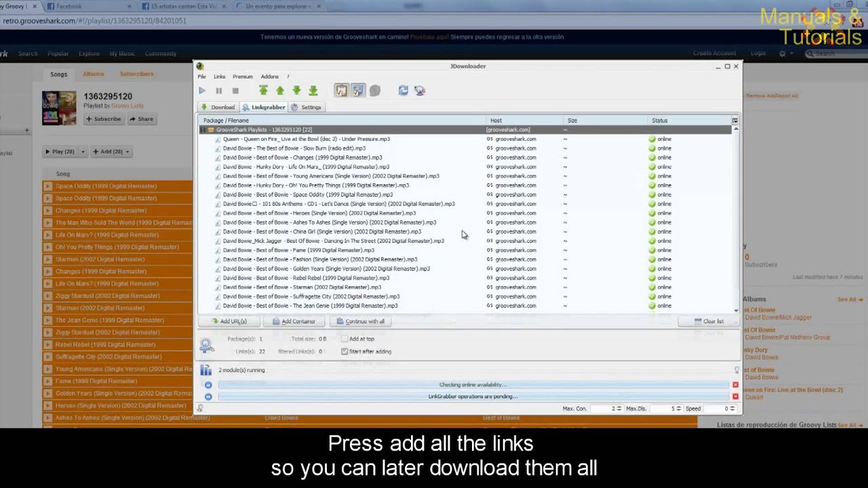Collapse the GrooveShark Playlists package

[203, 129]
